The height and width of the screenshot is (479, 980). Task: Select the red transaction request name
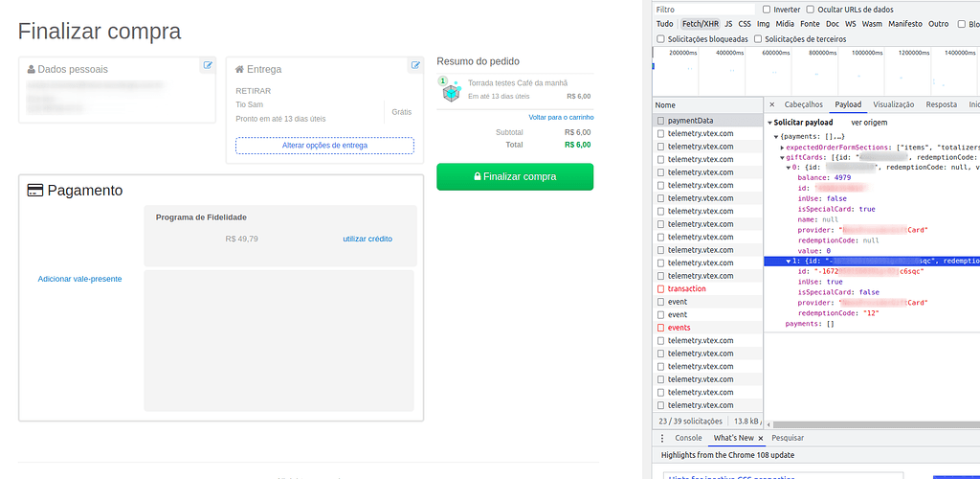point(686,289)
